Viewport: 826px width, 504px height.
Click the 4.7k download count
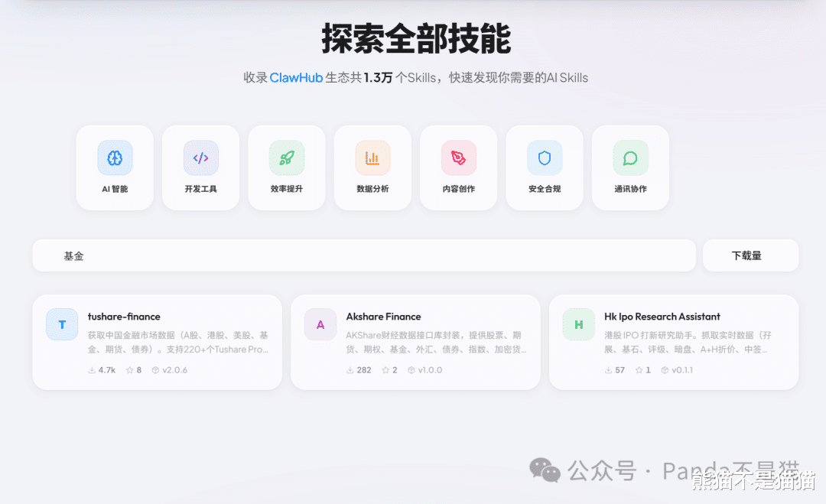[x=107, y=370]
